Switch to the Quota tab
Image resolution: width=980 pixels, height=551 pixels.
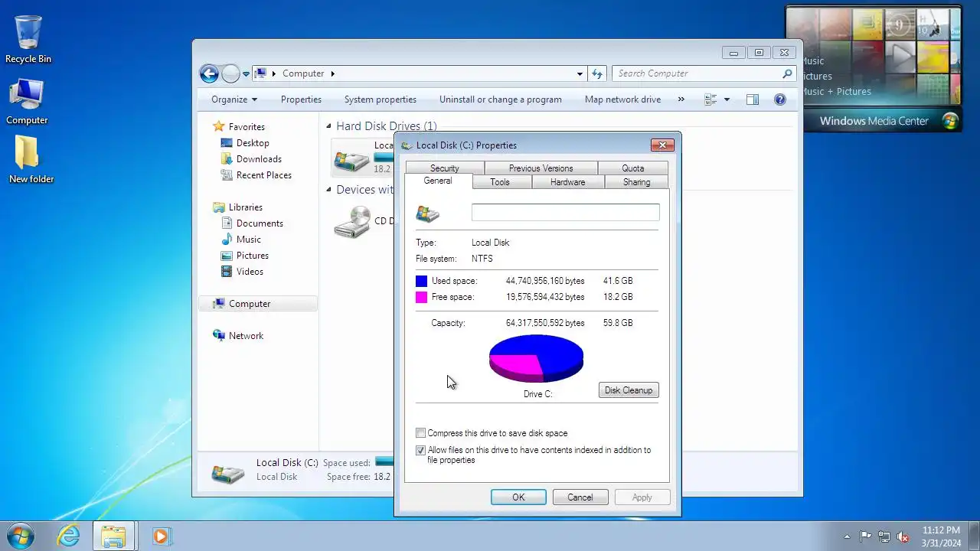point(632,168)
